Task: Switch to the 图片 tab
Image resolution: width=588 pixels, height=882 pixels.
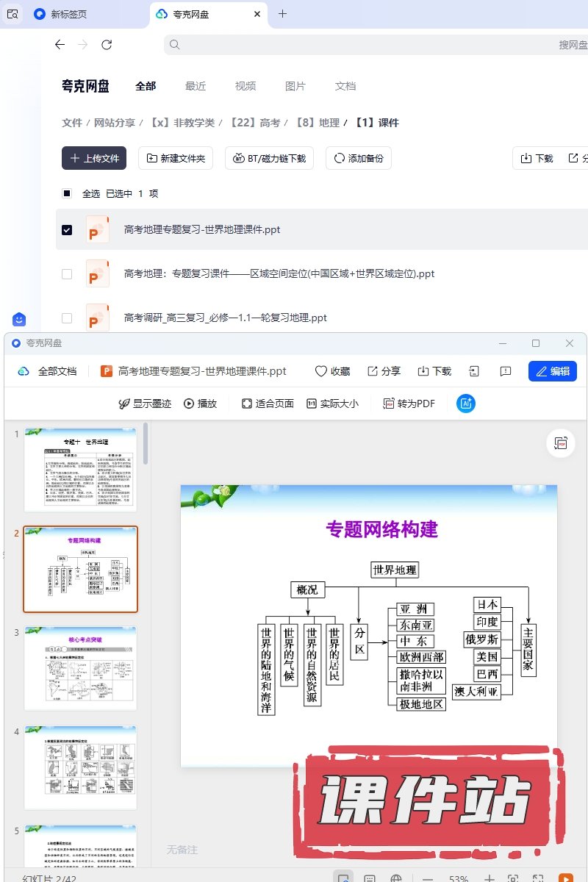Action: point(295,86)
